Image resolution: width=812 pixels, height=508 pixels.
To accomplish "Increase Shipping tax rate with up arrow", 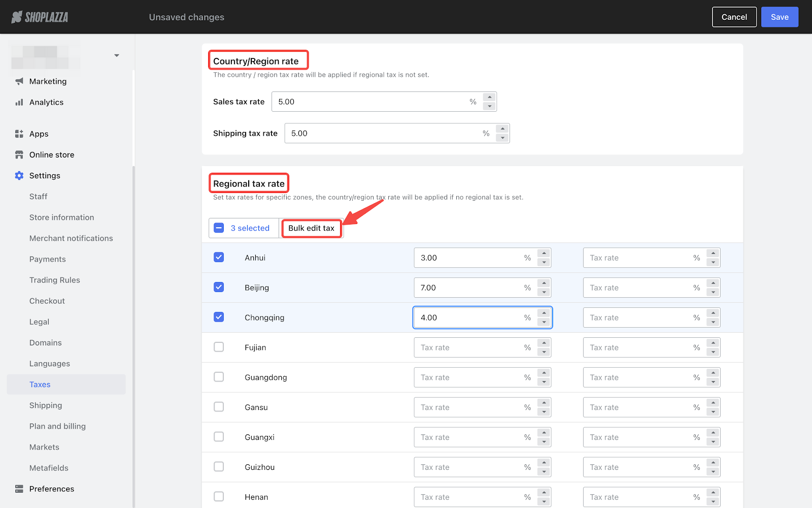I will [502, 129].
